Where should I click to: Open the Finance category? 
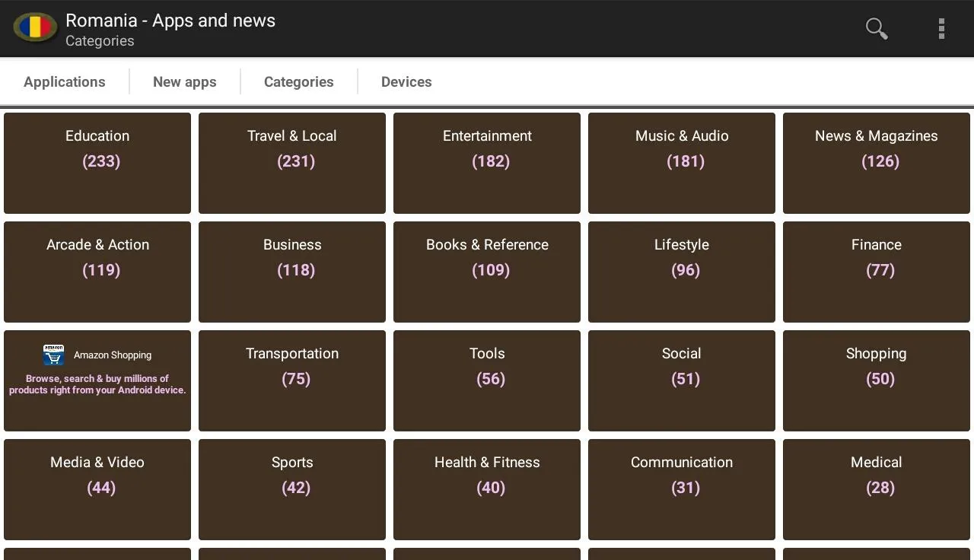(x=877, y=272)
